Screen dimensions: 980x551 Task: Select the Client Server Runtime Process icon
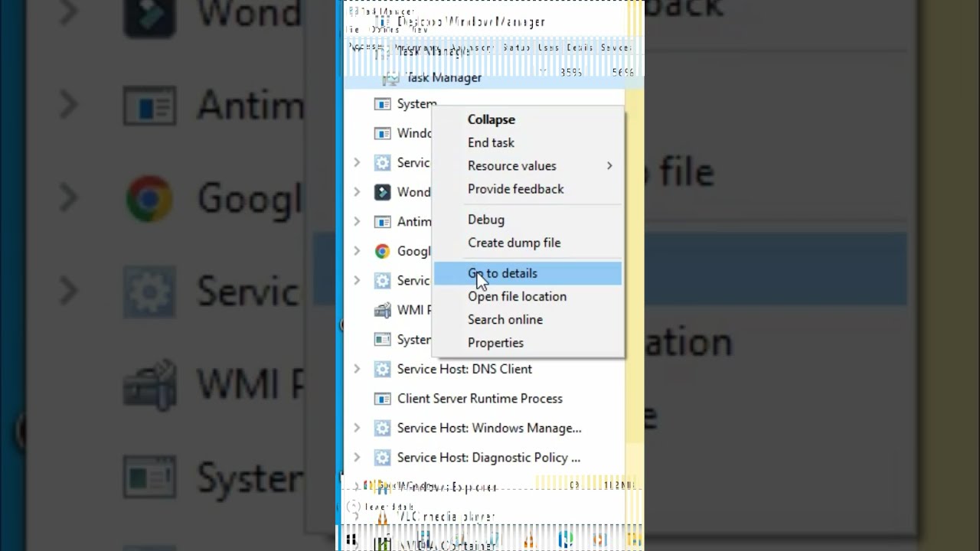click(382, 399)
